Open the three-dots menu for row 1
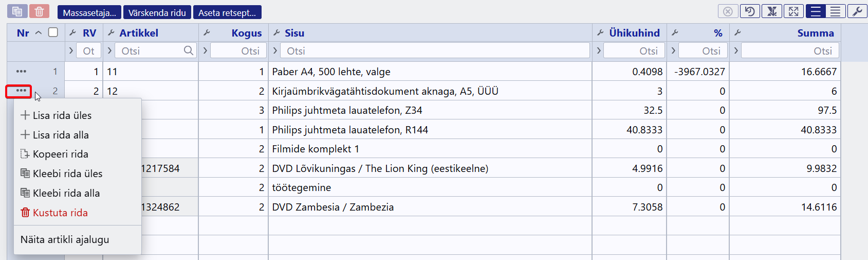This screenshot has height=260, width=868. tap(21, 72)
